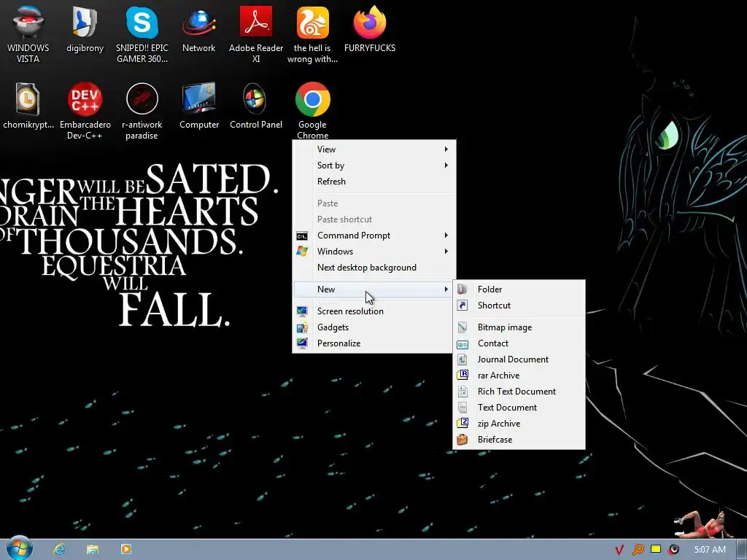The height and width of the screenshot is (560, 747).
Task: Select the chomikrypt desktop icon
Action: point(28,106)
